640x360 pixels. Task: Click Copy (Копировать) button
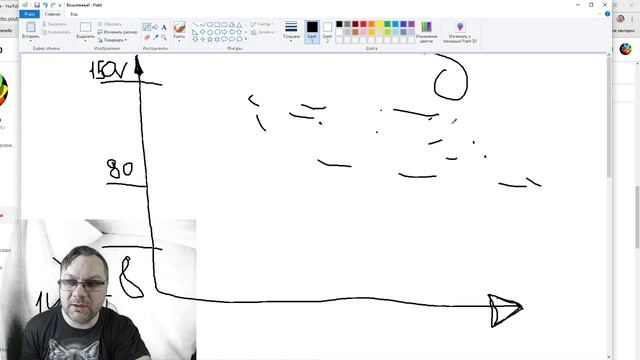(x=56, y=32)
